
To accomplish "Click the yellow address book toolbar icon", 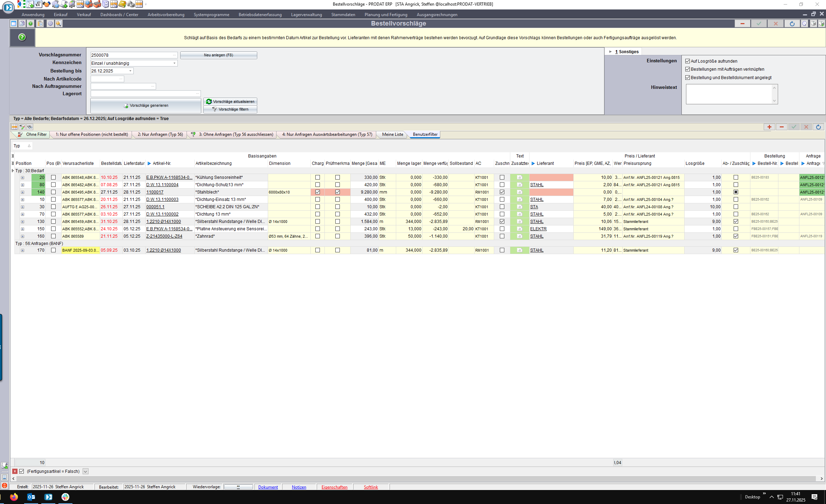I will click(122, 4).
